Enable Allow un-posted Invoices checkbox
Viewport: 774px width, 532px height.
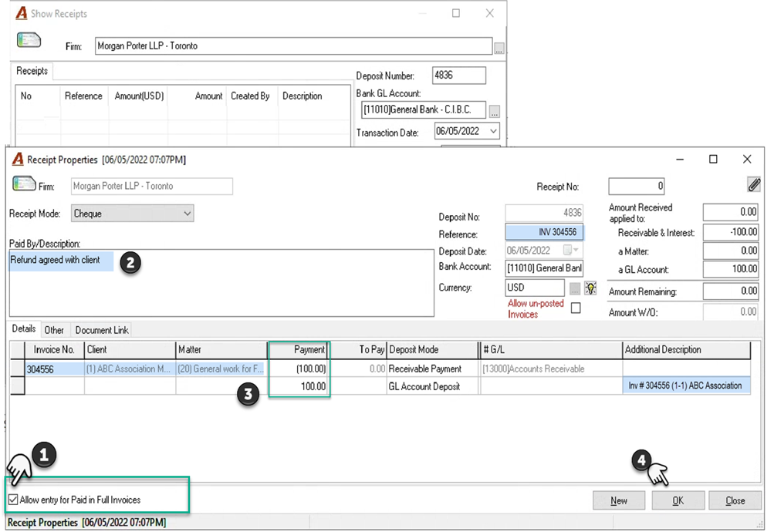tap(576, 308)
